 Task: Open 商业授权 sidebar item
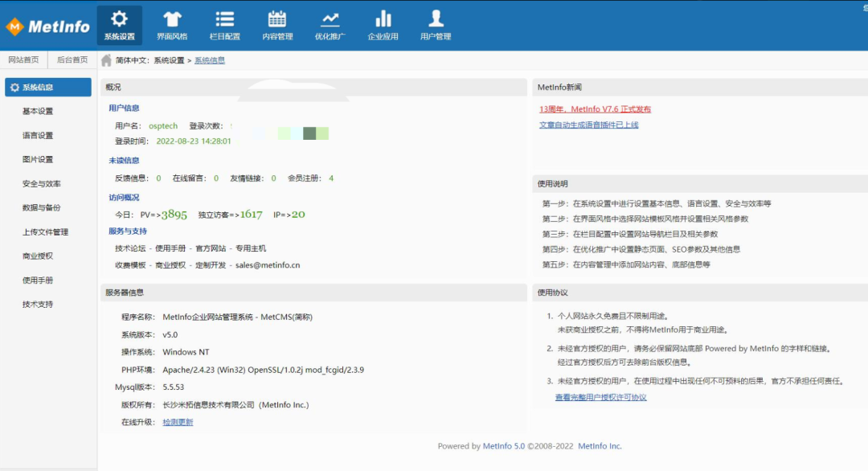click(38, 256)
